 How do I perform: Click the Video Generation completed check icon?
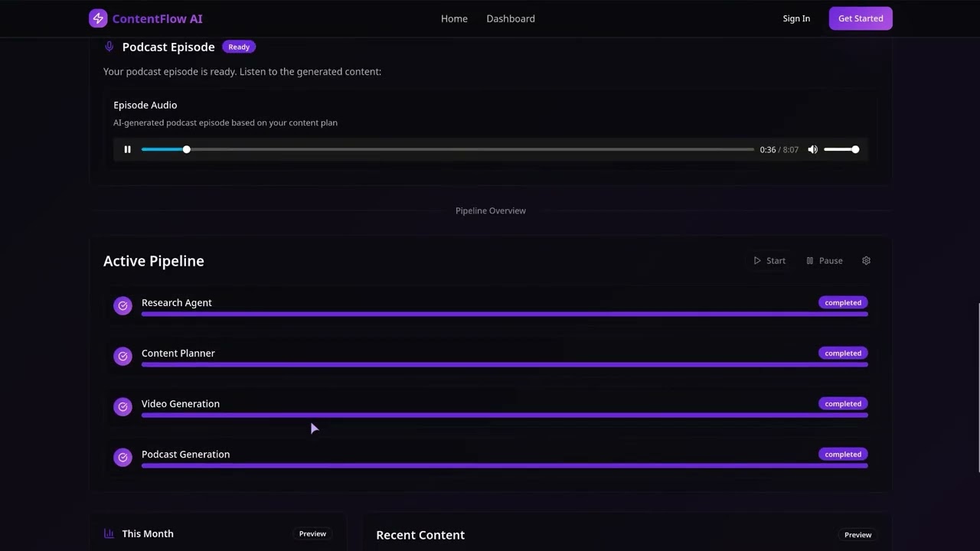(122, 407)
